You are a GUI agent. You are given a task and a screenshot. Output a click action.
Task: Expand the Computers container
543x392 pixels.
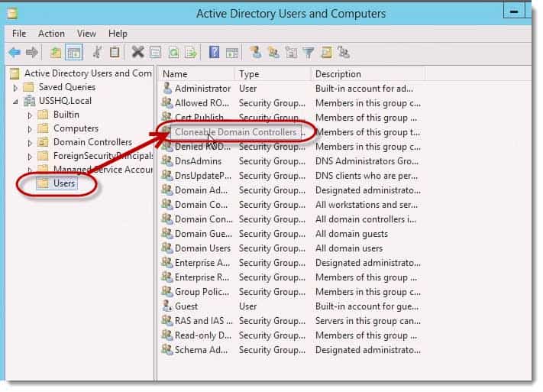(30, 129)
